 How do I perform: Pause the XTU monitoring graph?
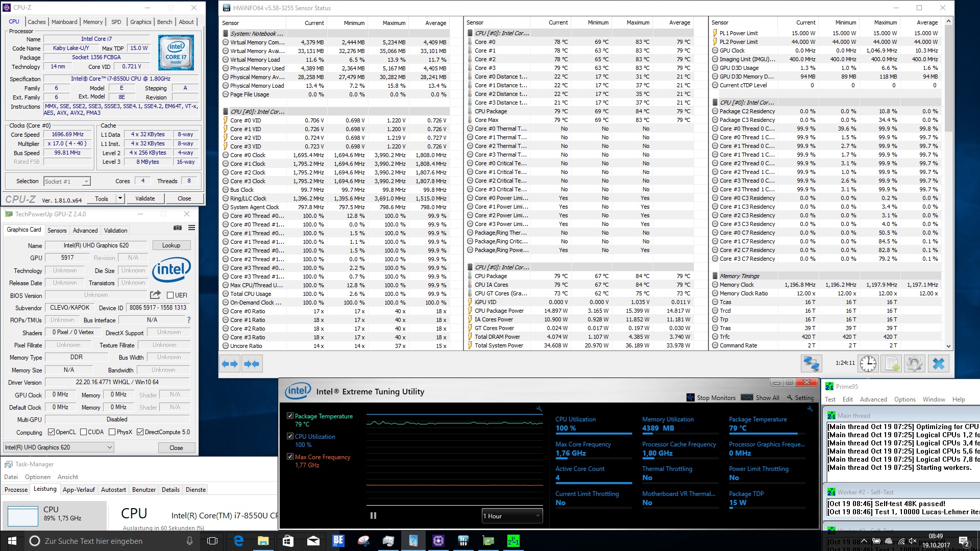[373, 516]
